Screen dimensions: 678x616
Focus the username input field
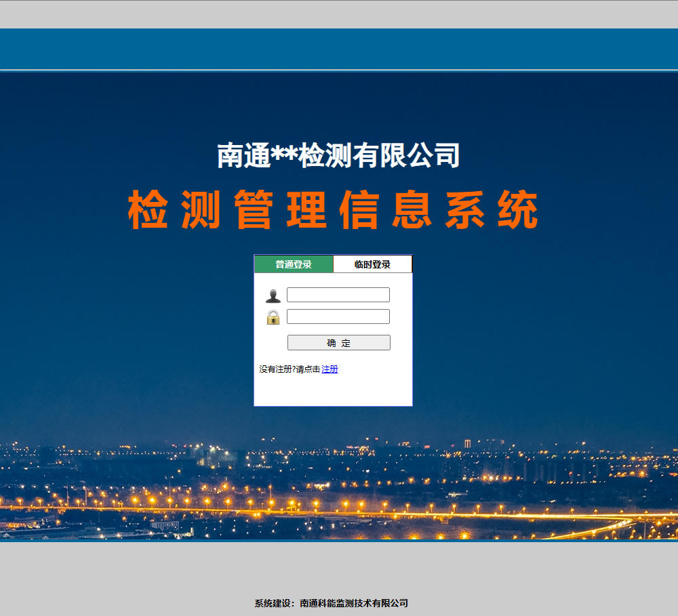pyautogui.click(x=338, y=295)
